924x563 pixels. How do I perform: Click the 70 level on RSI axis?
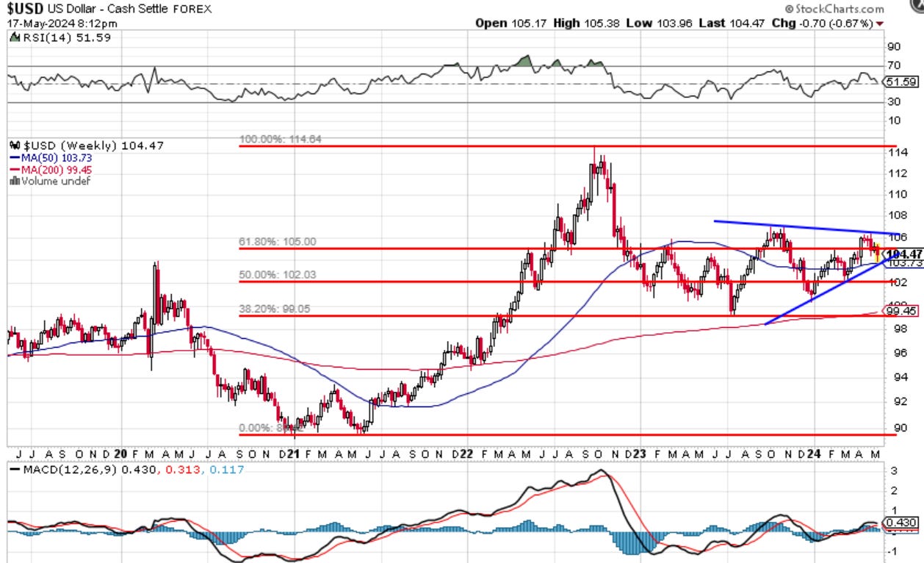click(895, 66)
